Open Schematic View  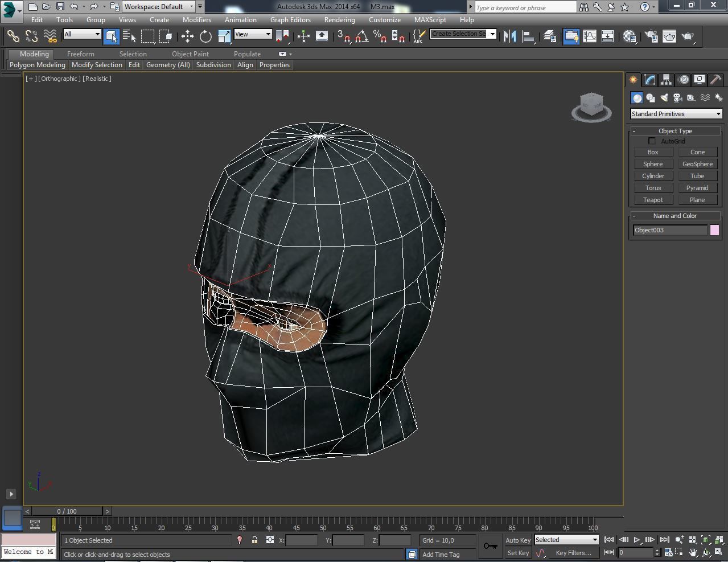point(608,36)
